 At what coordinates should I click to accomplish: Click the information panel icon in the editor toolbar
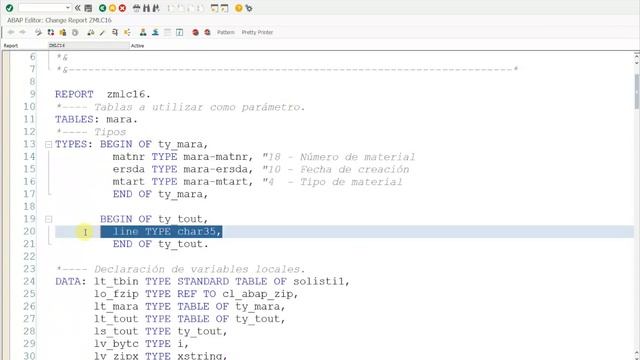click(180, 32)
